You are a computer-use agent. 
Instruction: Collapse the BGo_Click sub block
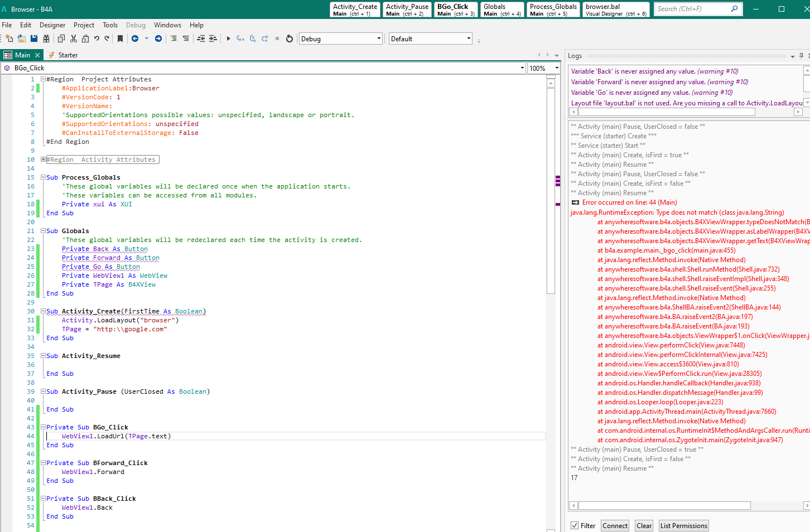tap(43, 427)
